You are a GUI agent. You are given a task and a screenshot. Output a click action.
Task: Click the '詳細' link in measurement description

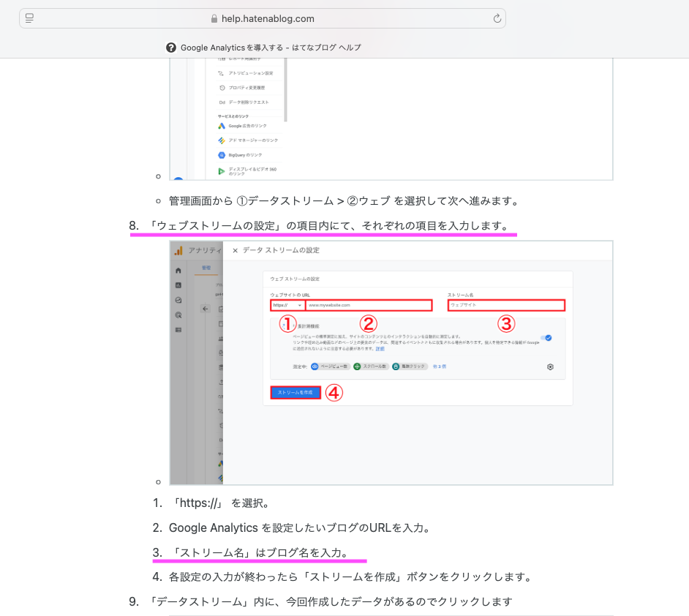pos(380,349)
